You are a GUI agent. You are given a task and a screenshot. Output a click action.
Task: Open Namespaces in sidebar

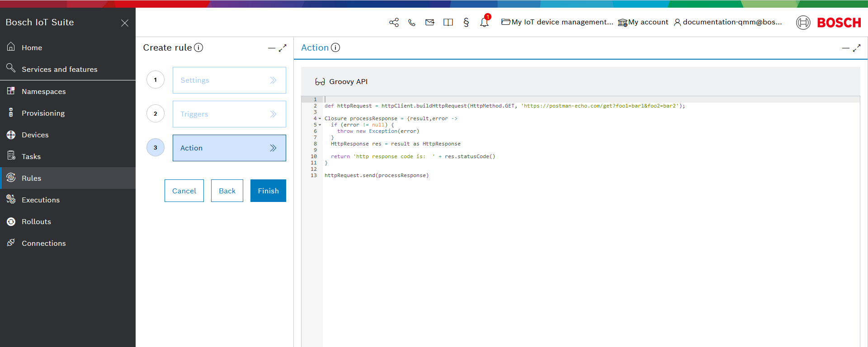point(68,91)
